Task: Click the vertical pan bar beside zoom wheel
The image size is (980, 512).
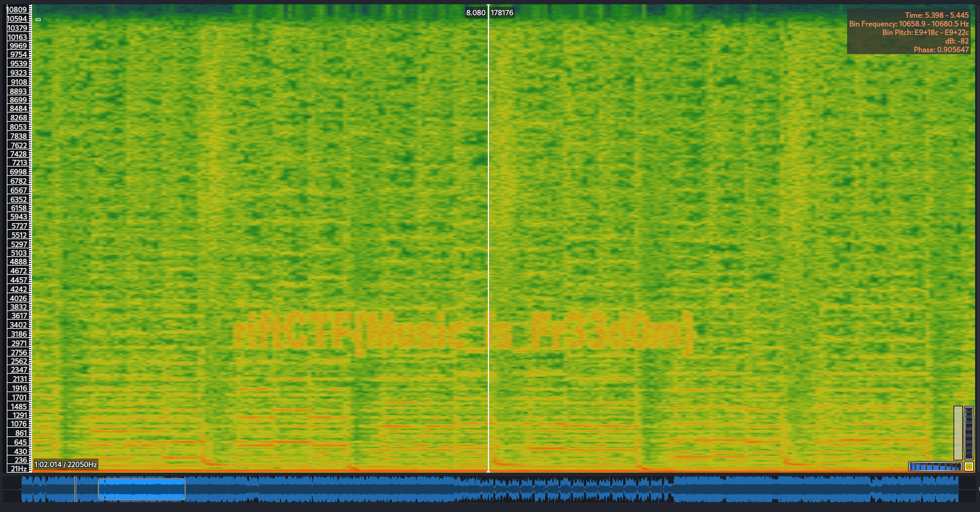Action: pos(958,433)
